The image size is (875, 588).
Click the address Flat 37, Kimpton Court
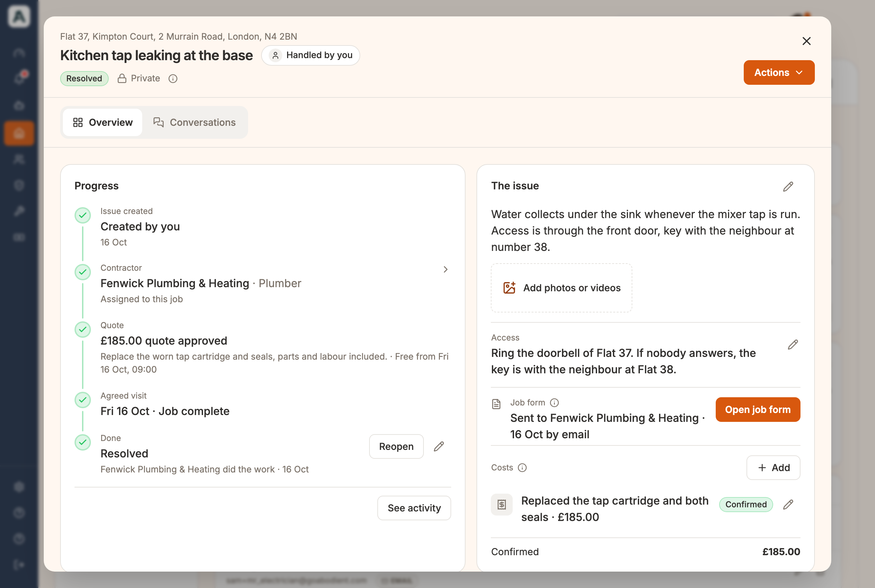pos(178,36)
